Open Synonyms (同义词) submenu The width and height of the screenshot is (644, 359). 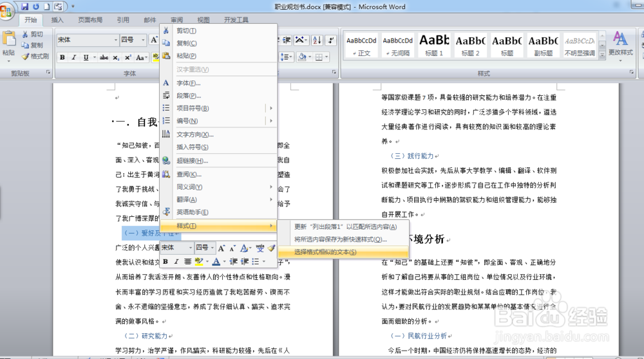pos(218,187)
